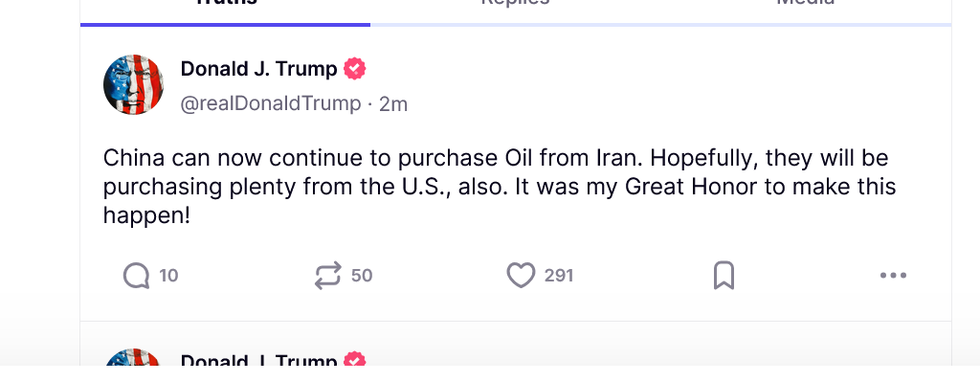
Task: Bookmark the post about Iran oil
Action: (x=724, y=276)
